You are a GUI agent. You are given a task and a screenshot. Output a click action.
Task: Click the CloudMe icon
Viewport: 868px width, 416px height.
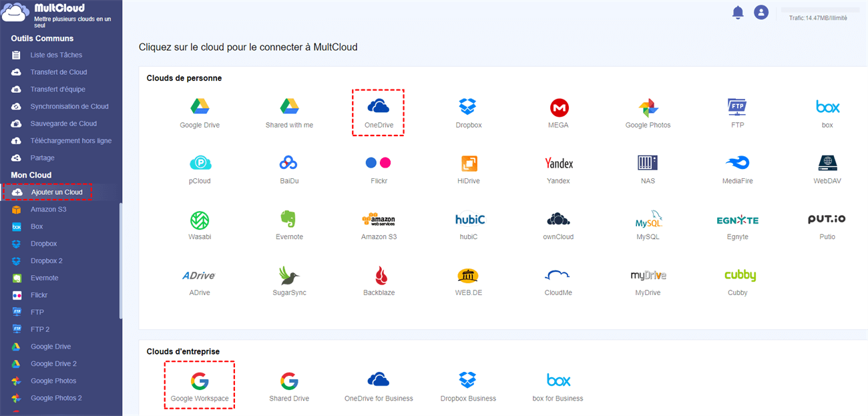[558, 275]
